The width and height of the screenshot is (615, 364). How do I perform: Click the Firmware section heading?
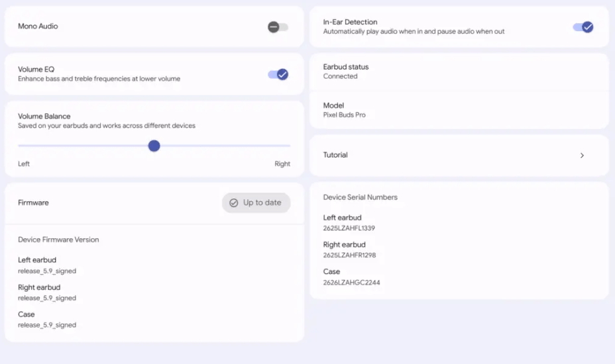coord(33,203)
